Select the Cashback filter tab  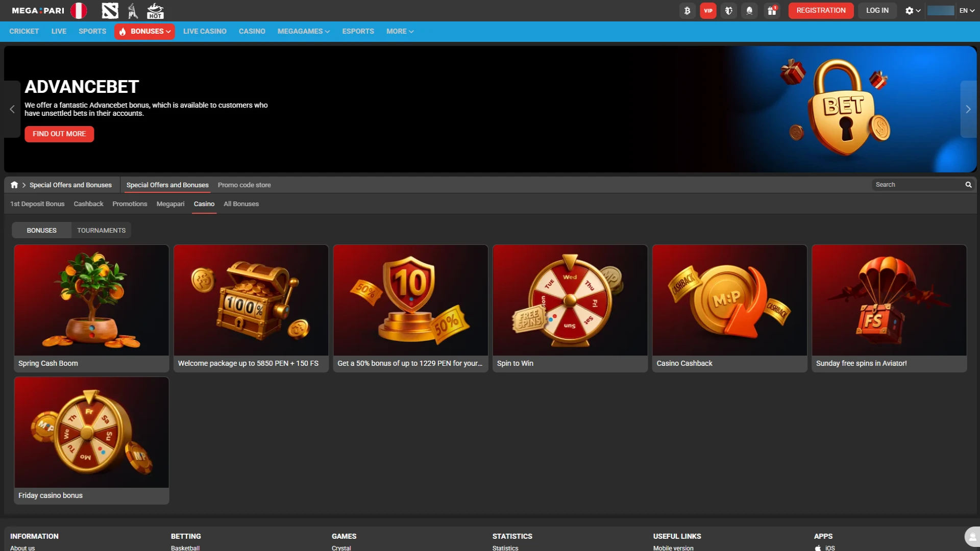(x=88, y=204)
